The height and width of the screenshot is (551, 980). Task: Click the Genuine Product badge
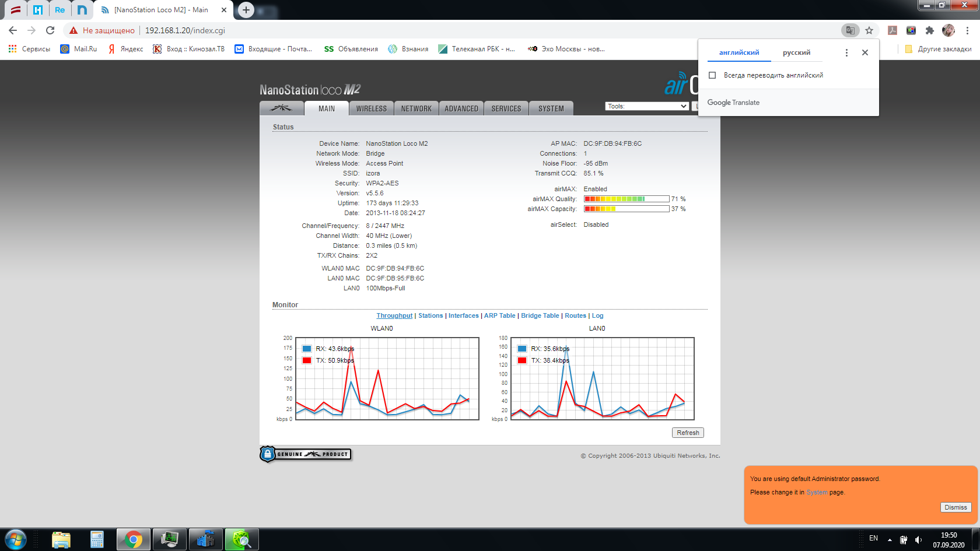306,454
